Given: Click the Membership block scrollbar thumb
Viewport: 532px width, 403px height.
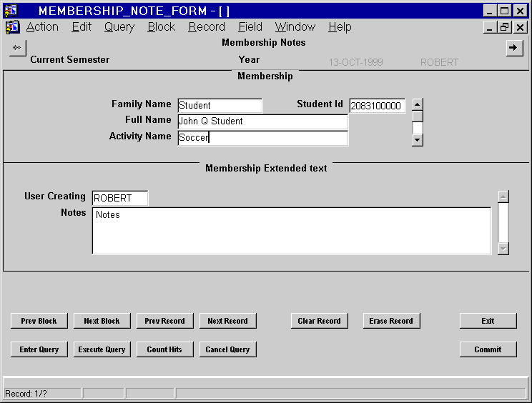Looking at the screenshot, I should 418,116.
